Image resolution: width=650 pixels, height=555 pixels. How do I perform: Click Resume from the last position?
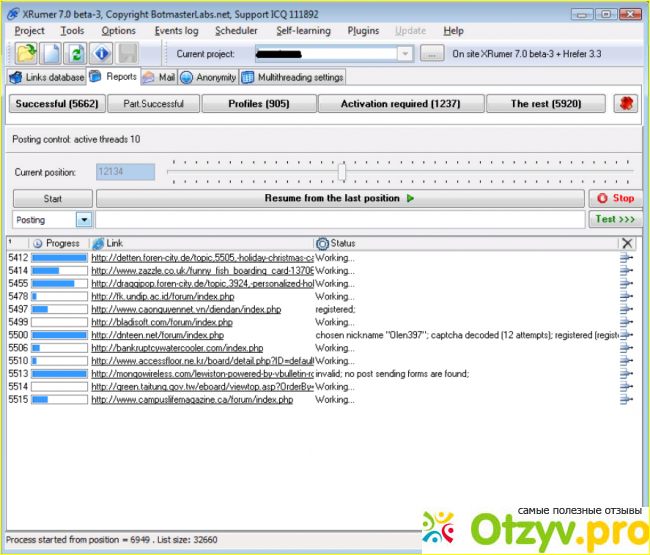[340, 198]
